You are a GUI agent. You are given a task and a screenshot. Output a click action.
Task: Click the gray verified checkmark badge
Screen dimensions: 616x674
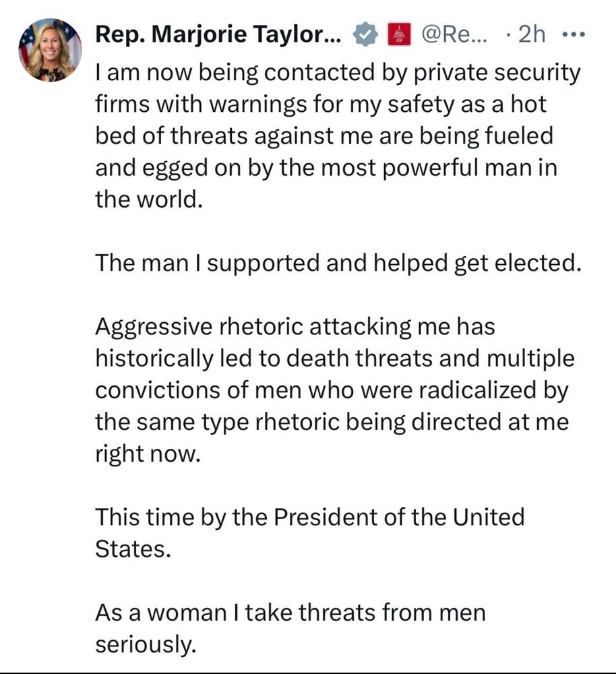(365, 34)
